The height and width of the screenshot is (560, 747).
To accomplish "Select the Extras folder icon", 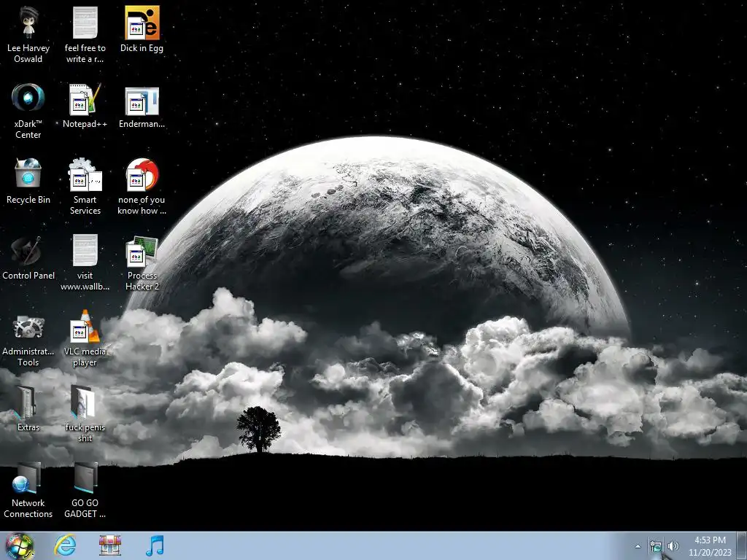I will point(28,408).
